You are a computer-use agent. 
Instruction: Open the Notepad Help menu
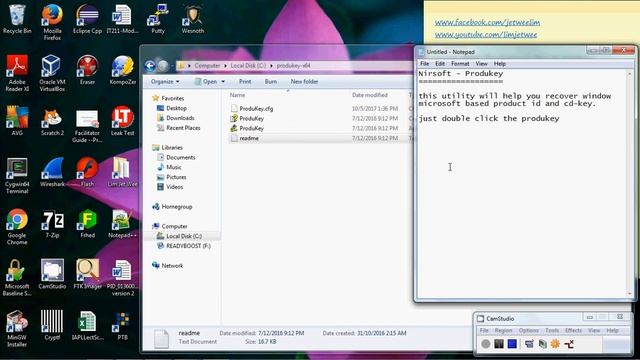[x=500, y=64]
